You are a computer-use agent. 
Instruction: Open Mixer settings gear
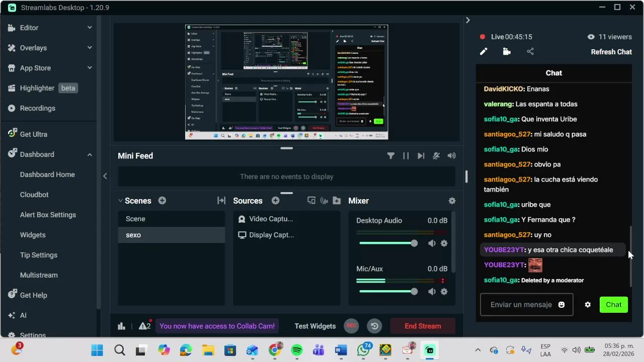point(452,201)
